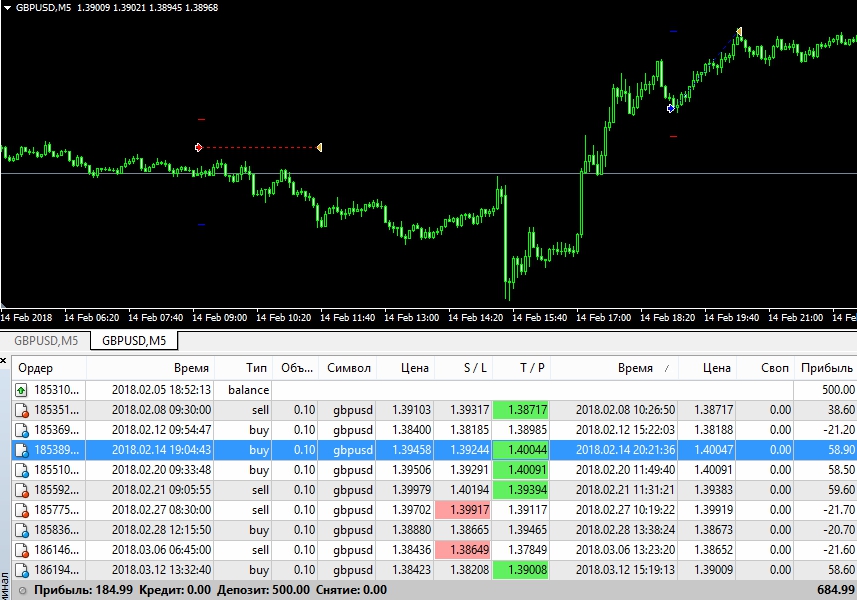Sort by the Своп column header

765,368
